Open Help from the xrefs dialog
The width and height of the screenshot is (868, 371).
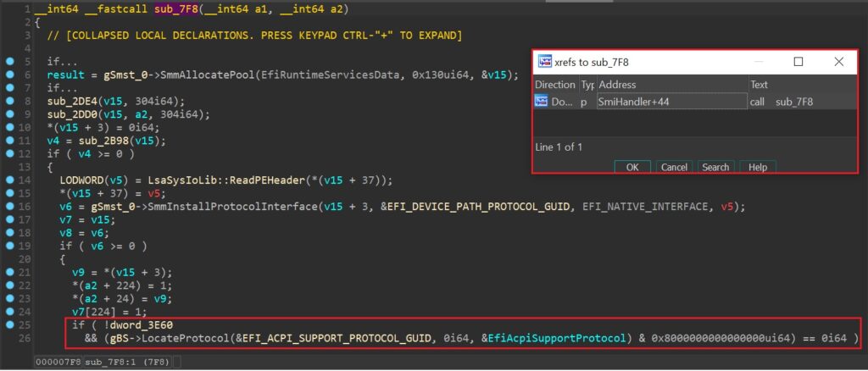click(x=757, y=167)
